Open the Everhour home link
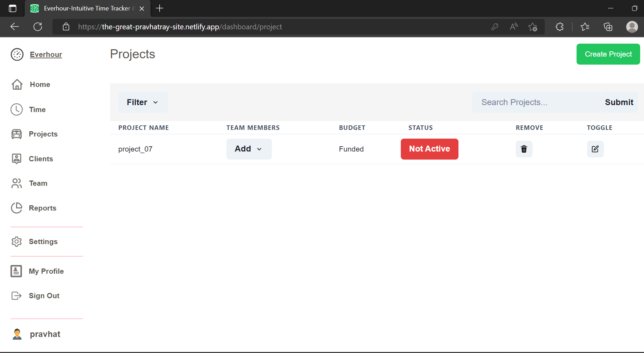The height and width of the screenshot is (353, 644). coord(46,54)
